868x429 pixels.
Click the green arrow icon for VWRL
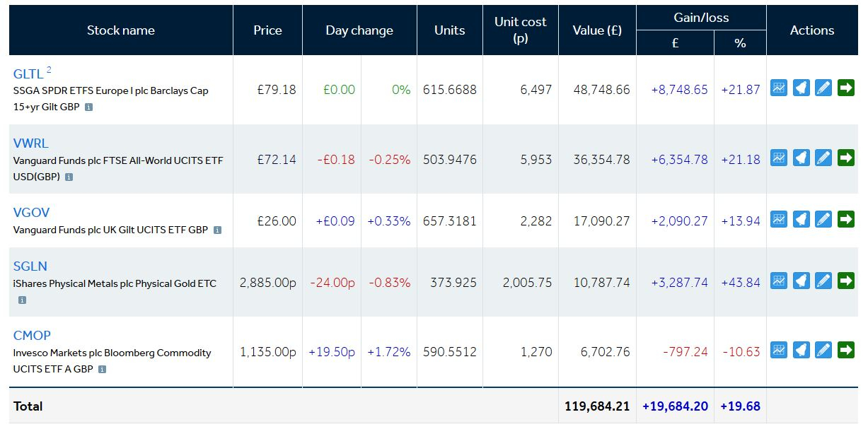(x=846, y=158)
